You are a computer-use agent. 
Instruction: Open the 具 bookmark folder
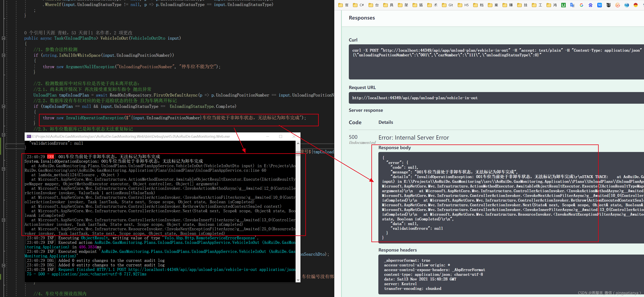[x=388, y=5]
